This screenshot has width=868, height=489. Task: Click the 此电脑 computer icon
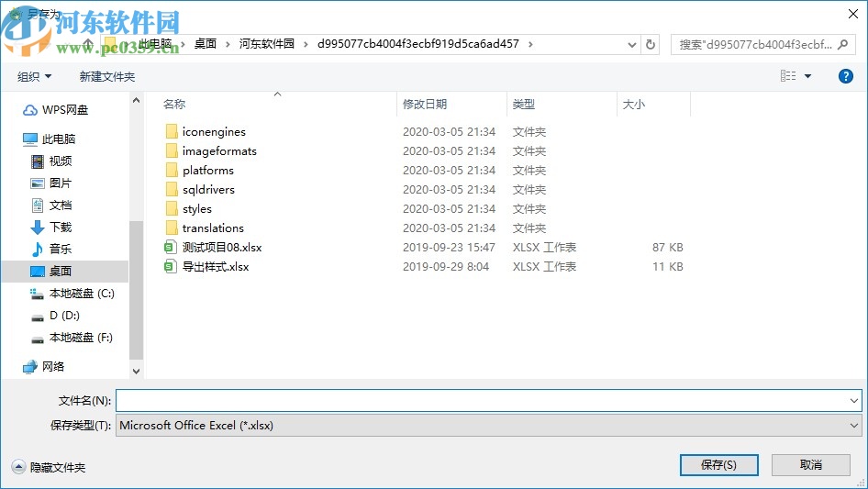pyautogui.click(x=30, y=139)
